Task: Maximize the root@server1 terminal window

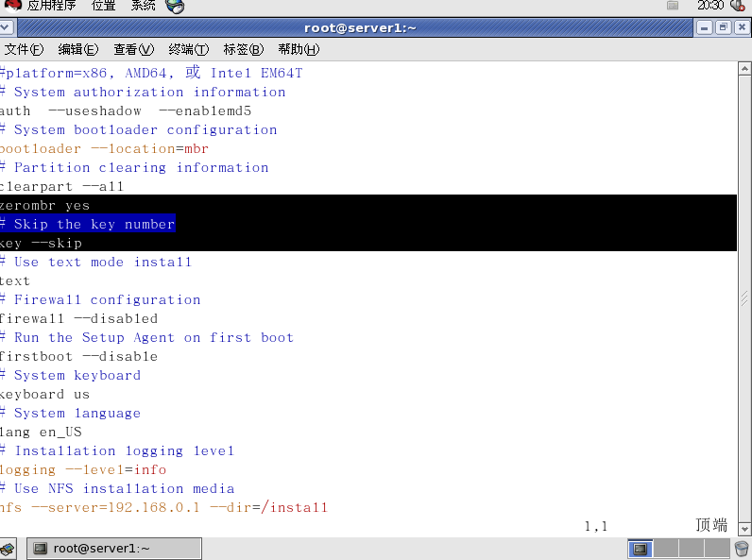Action: pyautogui.click(x=724, y=27)
